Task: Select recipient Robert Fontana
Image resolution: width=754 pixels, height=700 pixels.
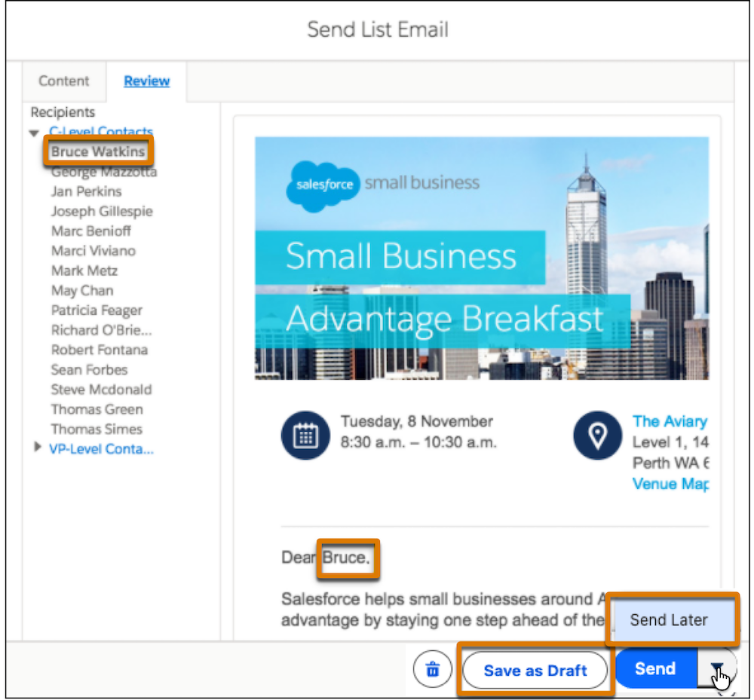Action: [100, 350]
